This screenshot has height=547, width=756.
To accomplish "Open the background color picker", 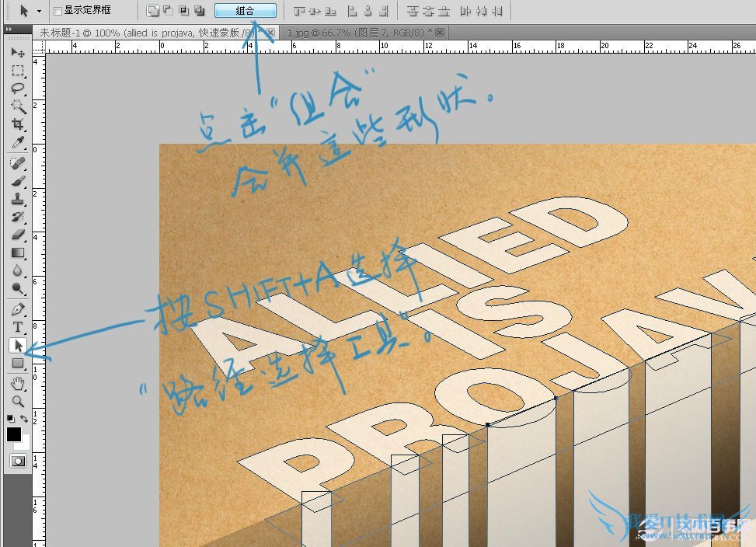I will tap(25, 444).
